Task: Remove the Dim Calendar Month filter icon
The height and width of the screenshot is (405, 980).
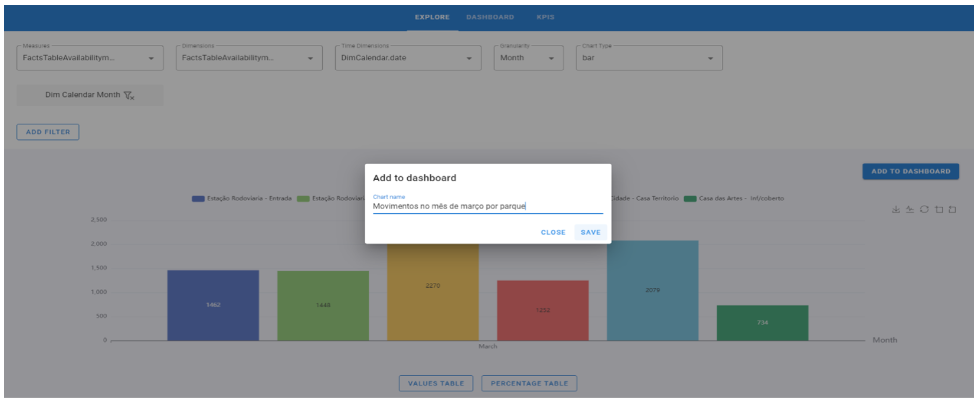Action: pyautogui.click(x=129, y=95)
